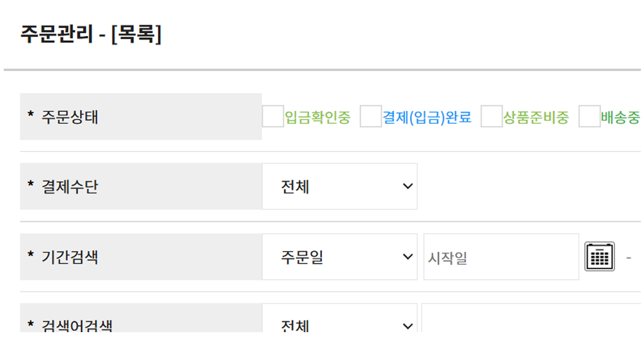Click the 배송중 status label text
This screenshot has height=346, width=644.
[x=620, y=117]
